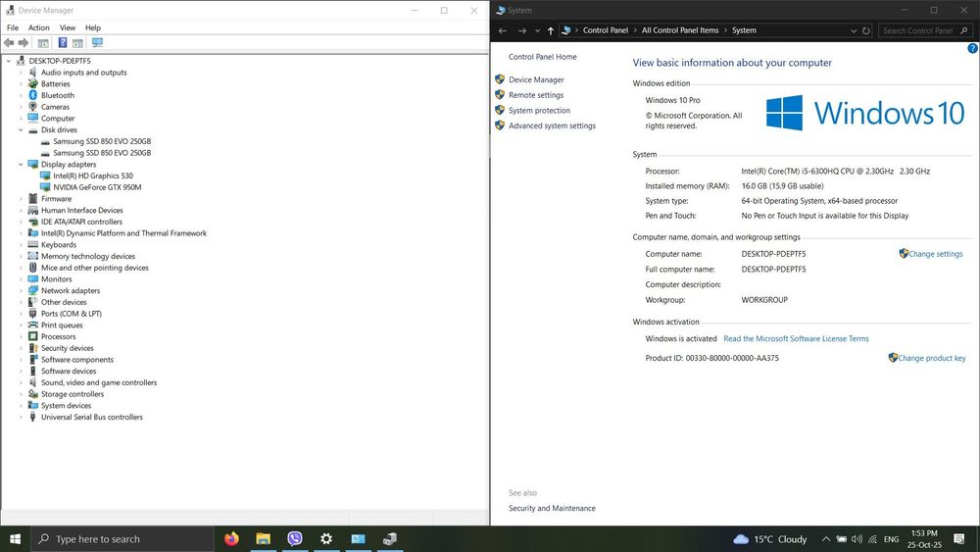This screenshot has width=980, height=552.
Task: Expand the Other devices category
Action: (x=21, y=302)
